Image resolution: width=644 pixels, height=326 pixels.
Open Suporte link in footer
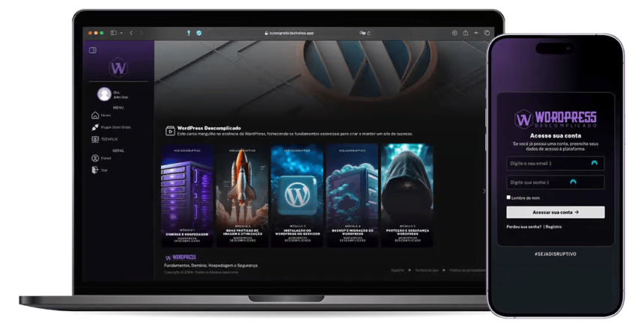point(397,270)
